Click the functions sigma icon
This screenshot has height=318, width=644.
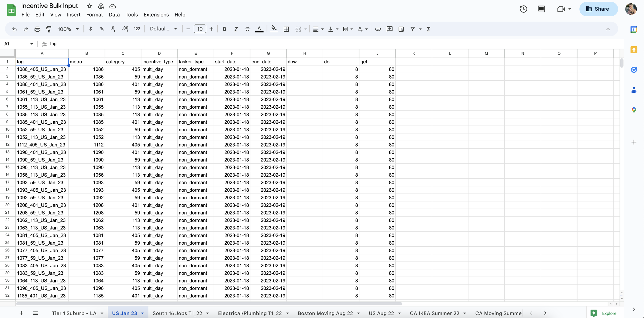point(429,29)
